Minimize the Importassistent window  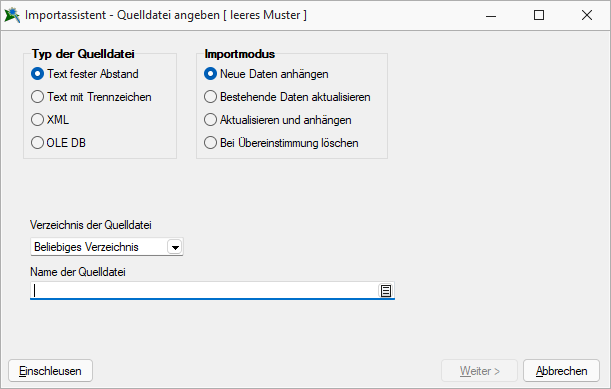point(491,16)
